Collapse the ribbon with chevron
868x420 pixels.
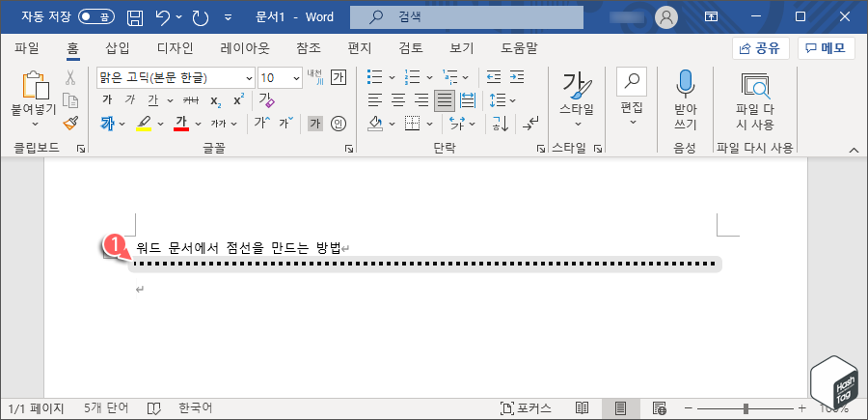854,151
